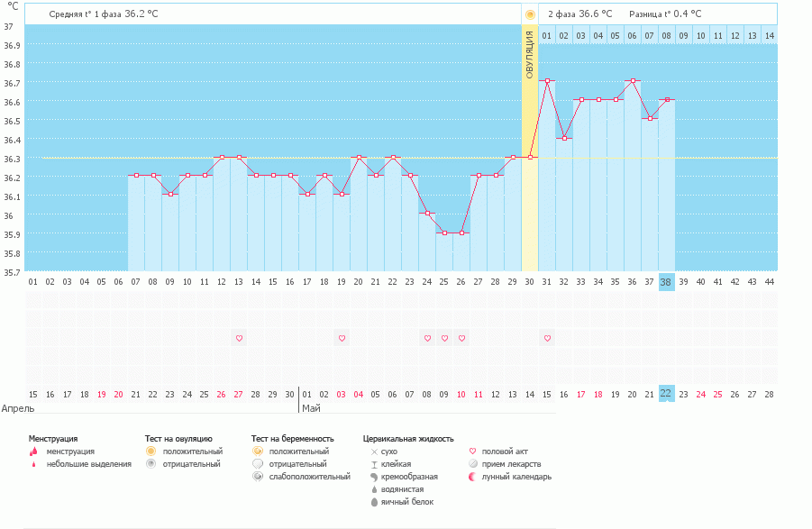Click the April 27 date label
The image size is (812, 529).
coord(239,394)
